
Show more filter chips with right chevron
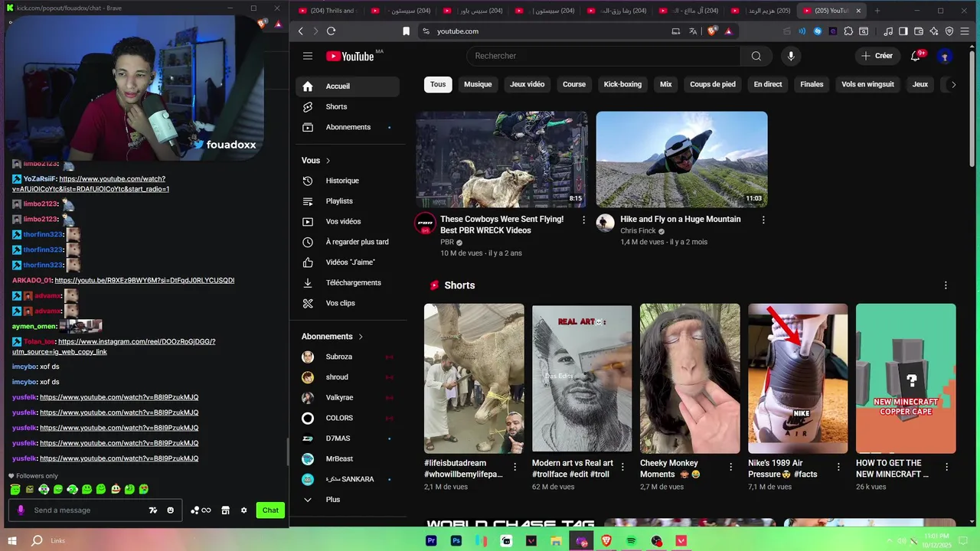953,84
